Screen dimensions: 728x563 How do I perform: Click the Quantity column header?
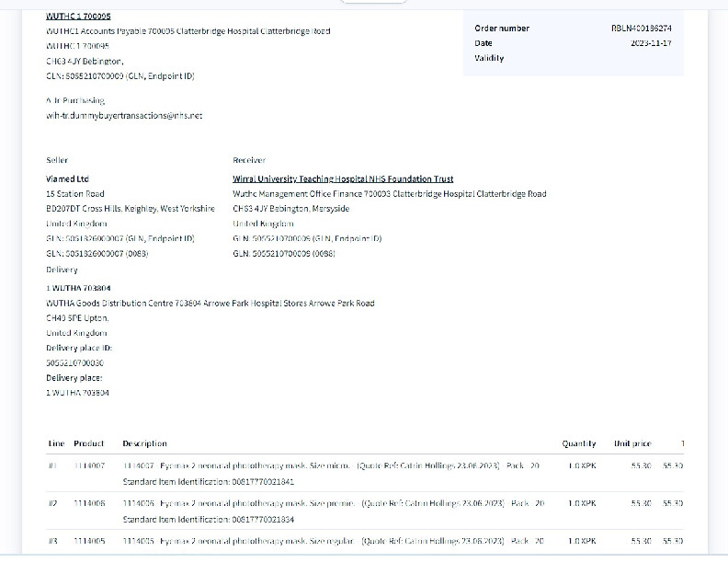pos(578,443)
